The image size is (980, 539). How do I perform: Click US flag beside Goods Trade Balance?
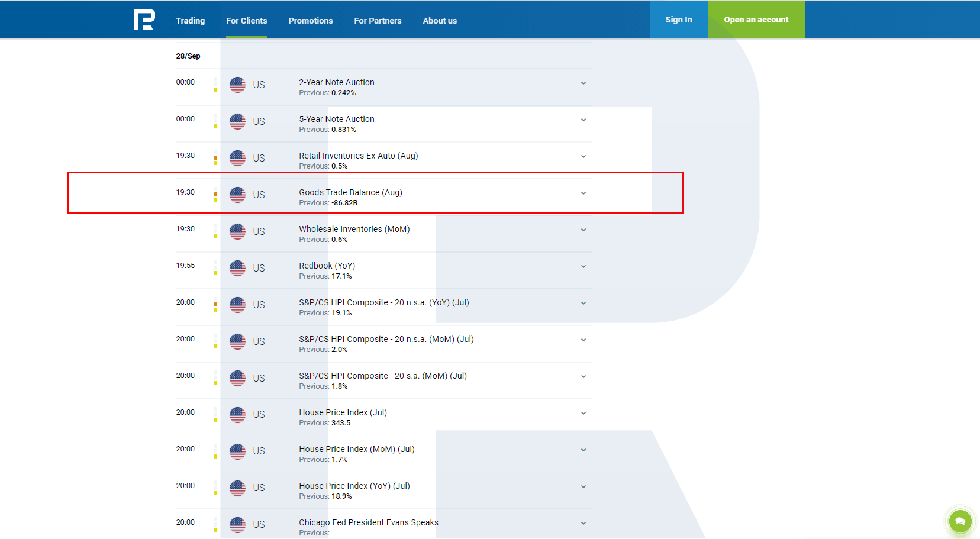[x=237, y=195]
